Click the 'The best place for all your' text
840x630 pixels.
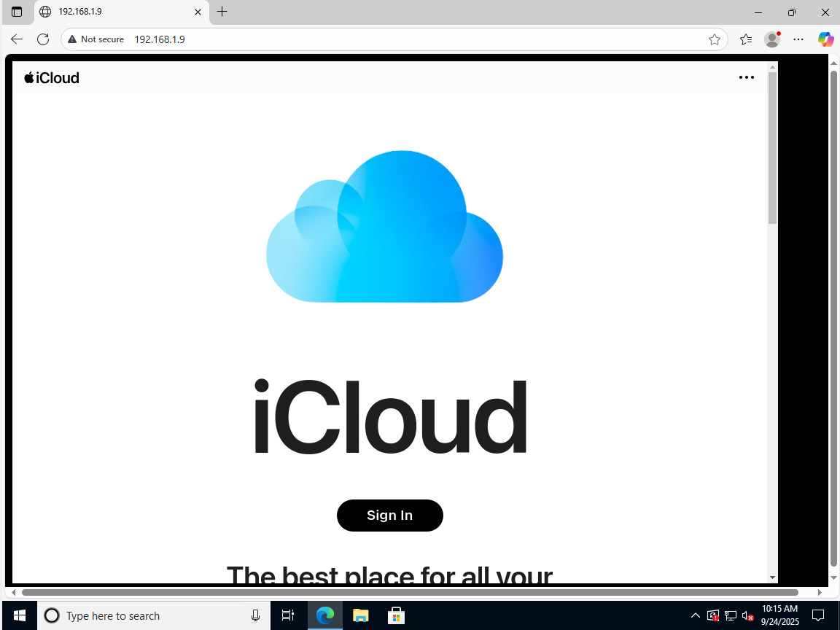point(389,574)
